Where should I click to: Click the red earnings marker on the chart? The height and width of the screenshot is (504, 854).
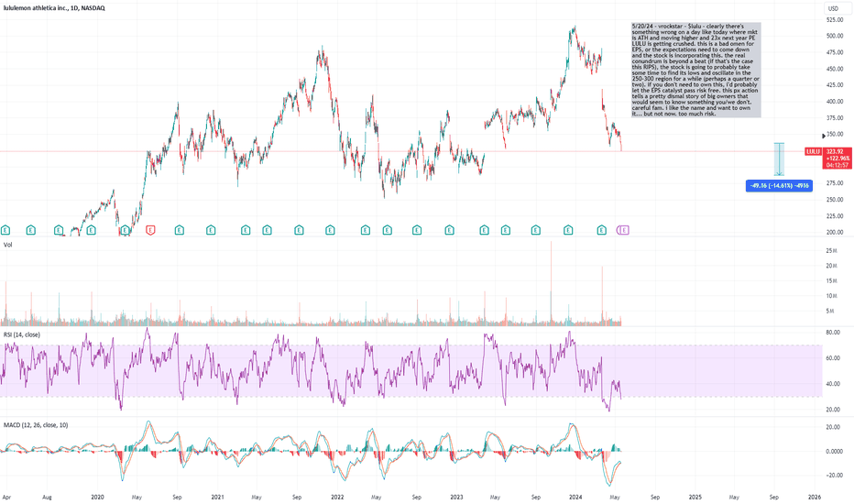[151, 231]
